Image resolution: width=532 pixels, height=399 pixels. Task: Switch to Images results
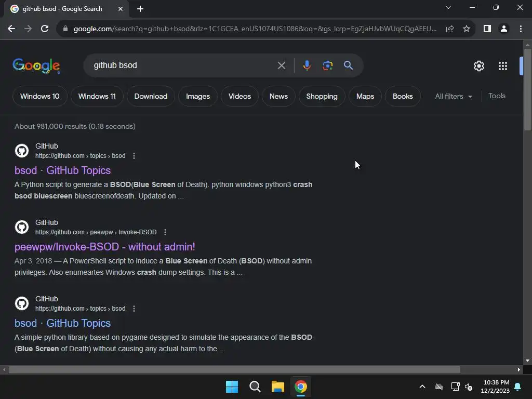pyautogui.click(x=198, y=96)
